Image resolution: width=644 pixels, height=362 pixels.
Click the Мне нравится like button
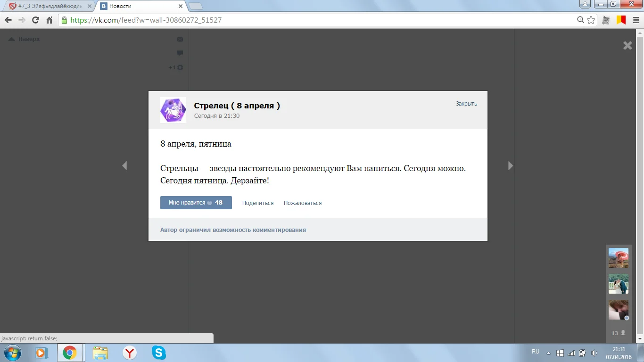pyautogui.click(x=196, y=203)
